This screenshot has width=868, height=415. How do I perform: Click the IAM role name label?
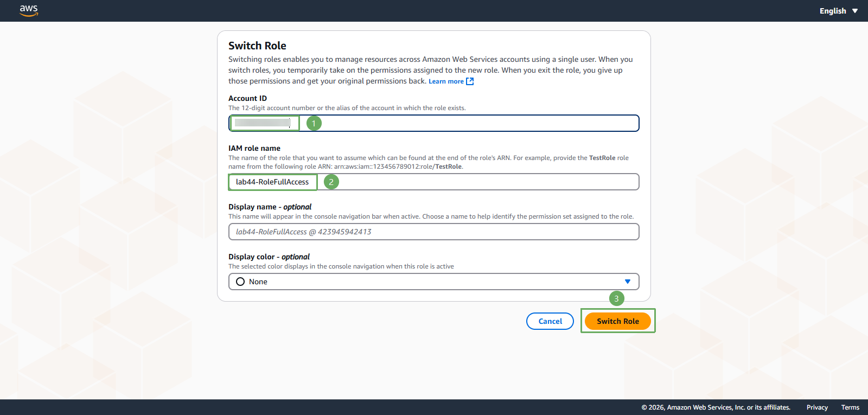pyautogui.click(x=254, y=148)
